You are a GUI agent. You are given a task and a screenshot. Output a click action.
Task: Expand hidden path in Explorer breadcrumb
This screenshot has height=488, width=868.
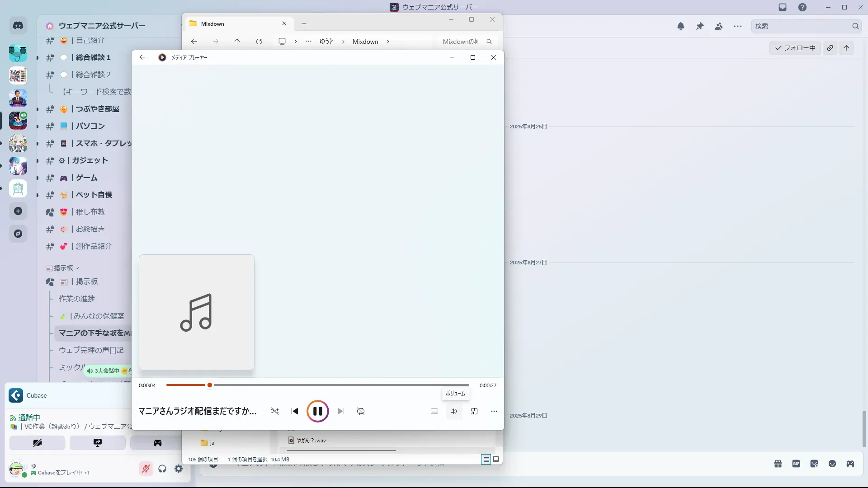(x=309, y=41)
